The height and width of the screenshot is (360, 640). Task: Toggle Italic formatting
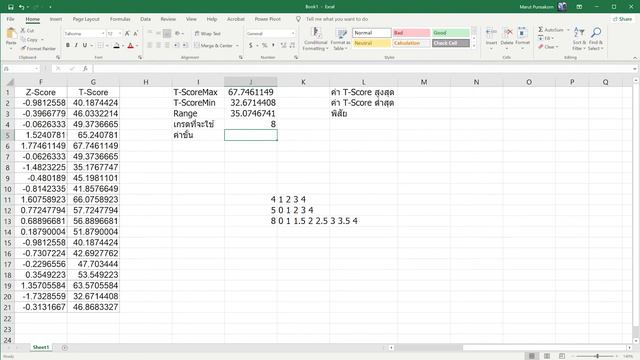pos(76,45)
